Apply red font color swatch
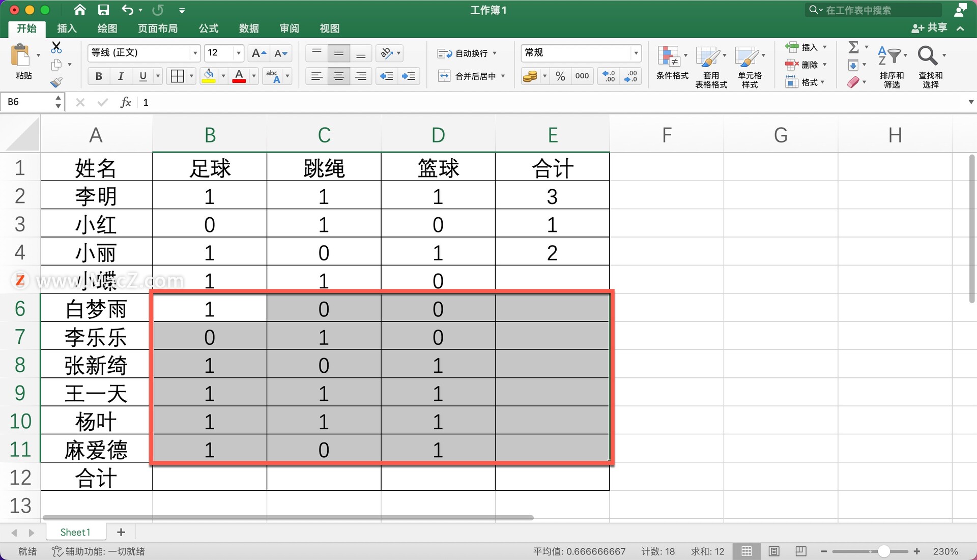977x560 pixels. (239, 76)
